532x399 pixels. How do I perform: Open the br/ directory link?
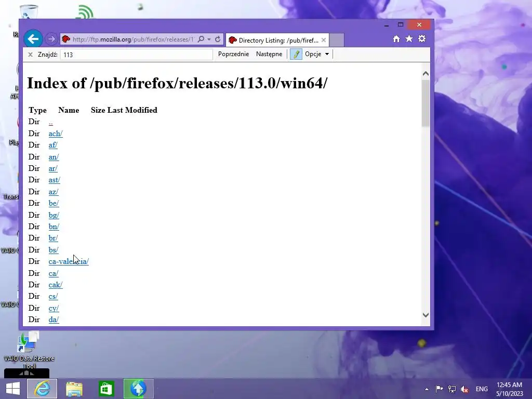54,238
